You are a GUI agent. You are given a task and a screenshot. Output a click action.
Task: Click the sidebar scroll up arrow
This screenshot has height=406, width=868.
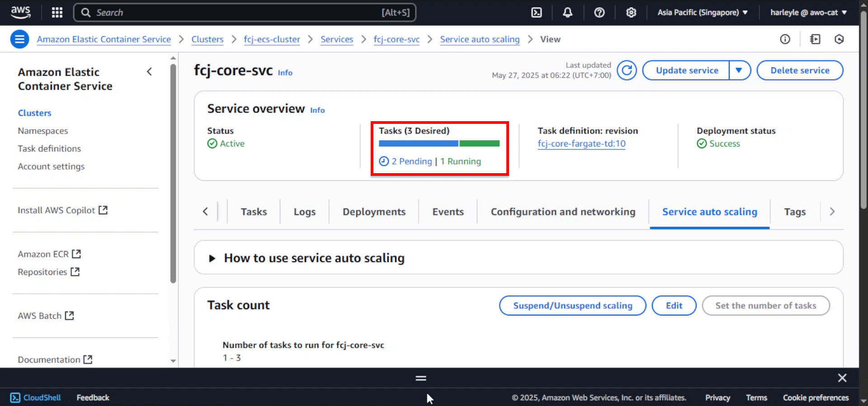(173, 58)
